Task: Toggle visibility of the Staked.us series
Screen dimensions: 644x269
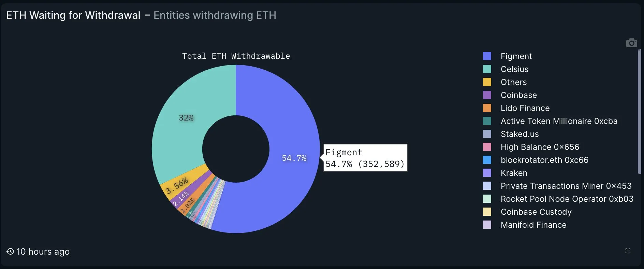Action: tap(519, 134)
